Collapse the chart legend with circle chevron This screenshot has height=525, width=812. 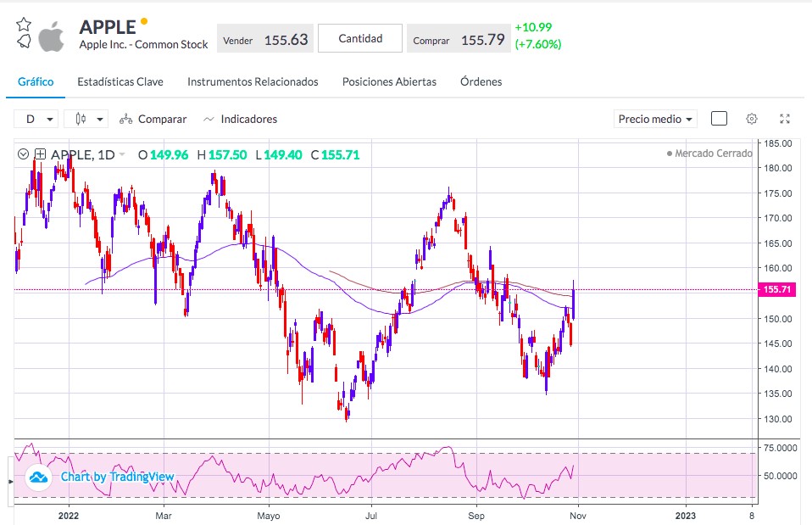click(23, 154)
